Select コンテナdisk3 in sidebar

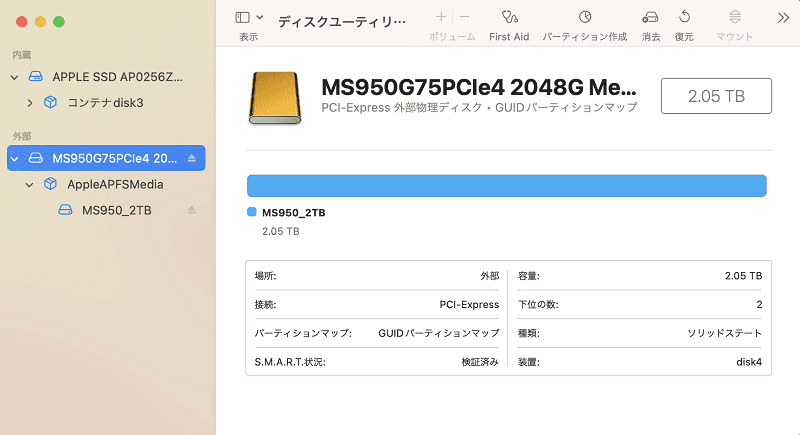pyautogui.click(x=106, y=103)
